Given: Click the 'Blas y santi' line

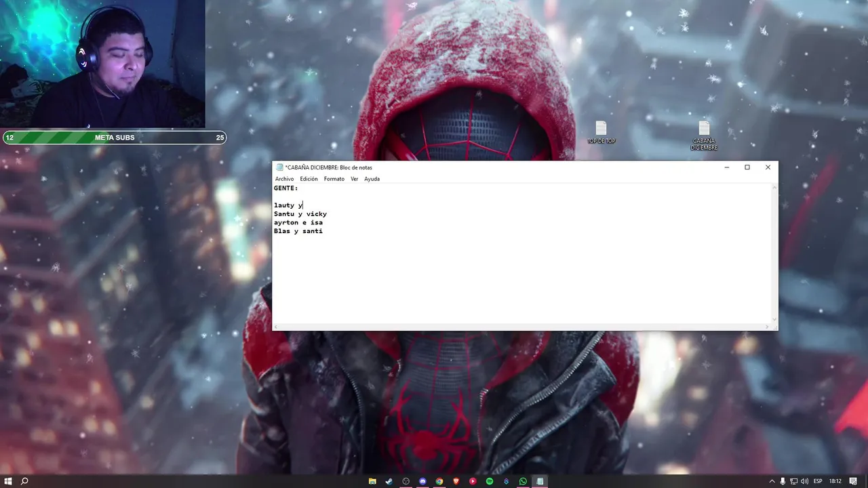Looking at the screenshot, I should (298, 231).
